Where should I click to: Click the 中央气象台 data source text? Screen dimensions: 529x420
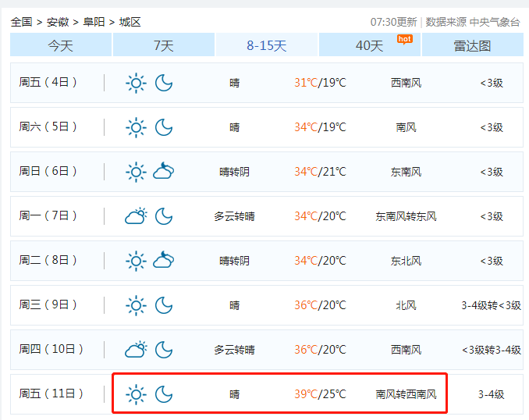coord(495,22)
